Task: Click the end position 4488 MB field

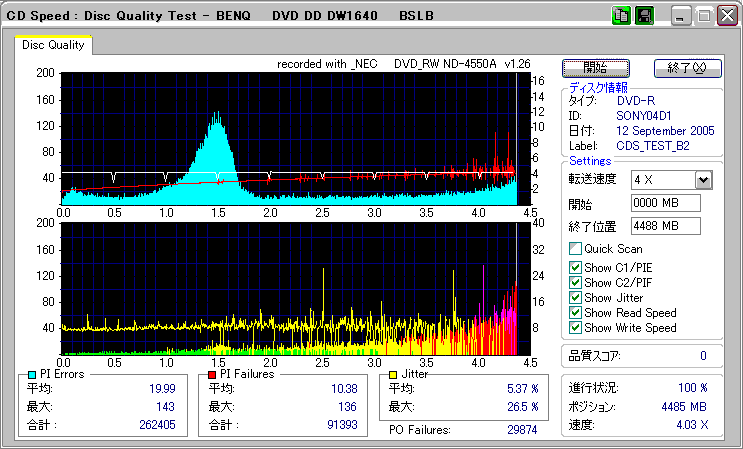Action: pyautogui.click(x=666, y=225)
